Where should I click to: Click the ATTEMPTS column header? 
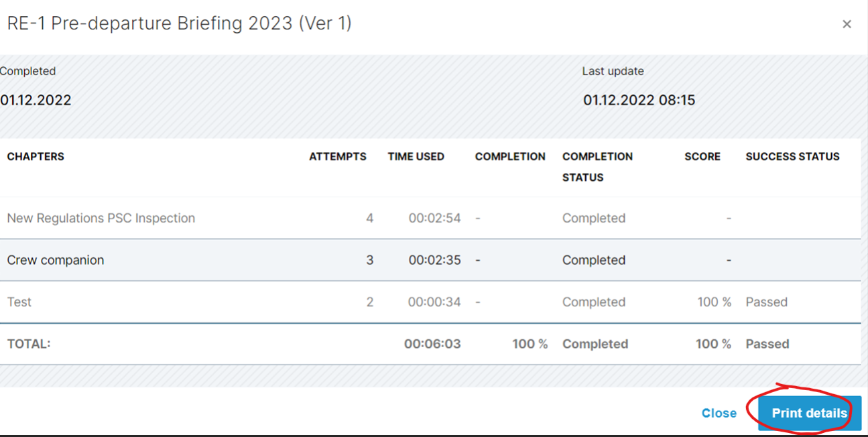tap(338, 156)
